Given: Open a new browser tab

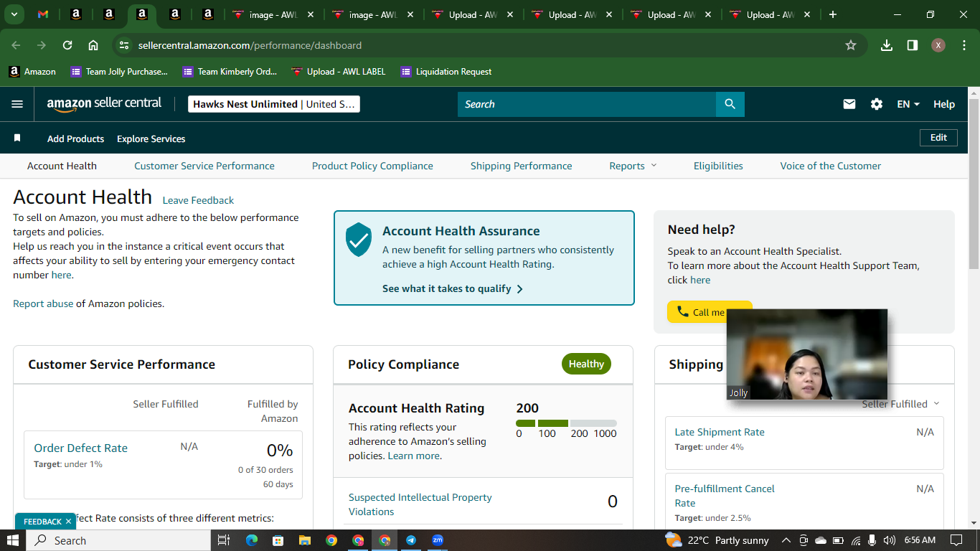Looking at the screenshot, I should [x=833, y=14].
